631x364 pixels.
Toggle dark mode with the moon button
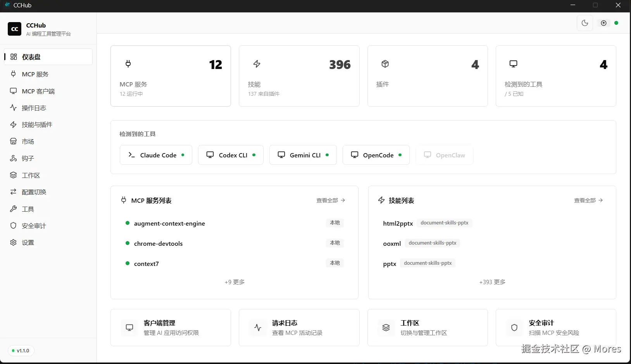coord(584,23)
